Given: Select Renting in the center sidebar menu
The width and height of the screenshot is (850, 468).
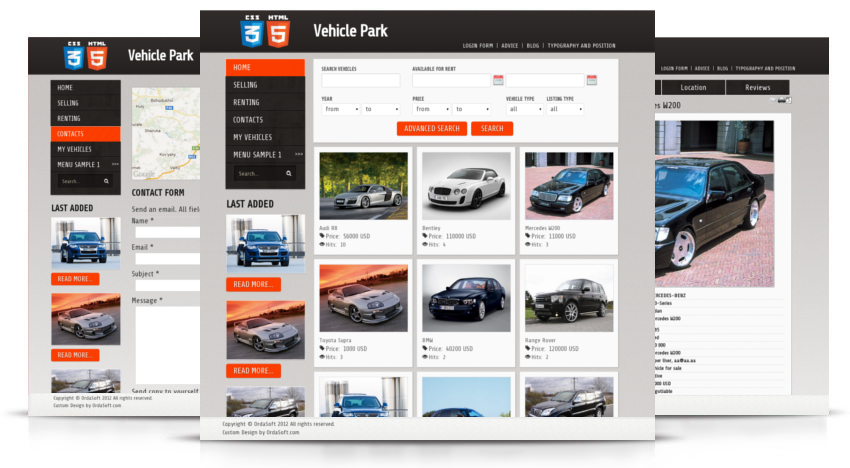Looking at the screenshot, I should (x=265, y=102).
